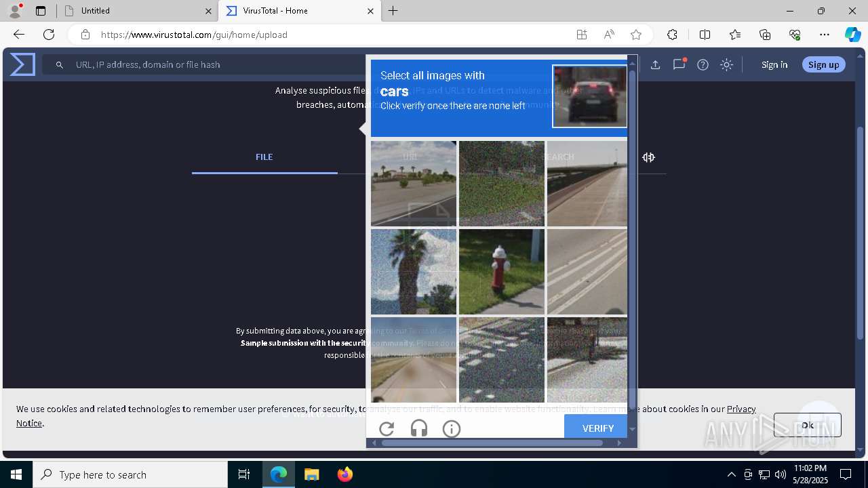The image size is (868, 488).
Task: Reload the captcha challenge
Action: pyautogui.click(x=387, y=428)
